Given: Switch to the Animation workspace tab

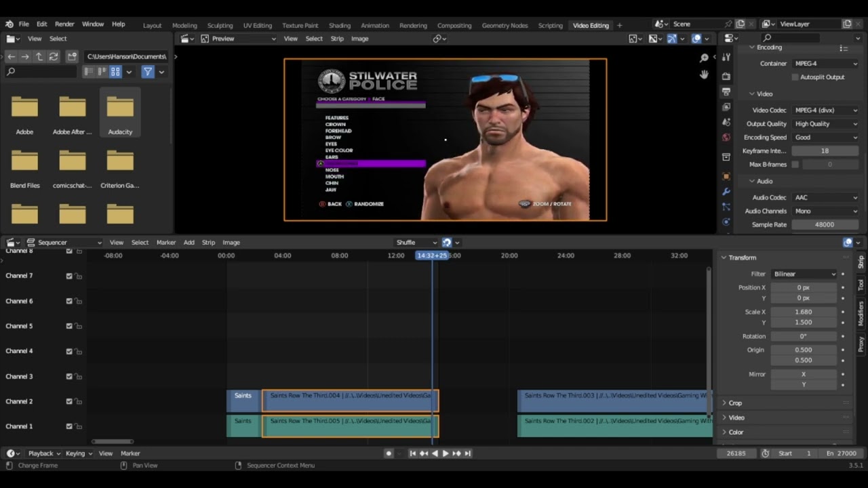Looking at the screenshot, I should point(375,25).
